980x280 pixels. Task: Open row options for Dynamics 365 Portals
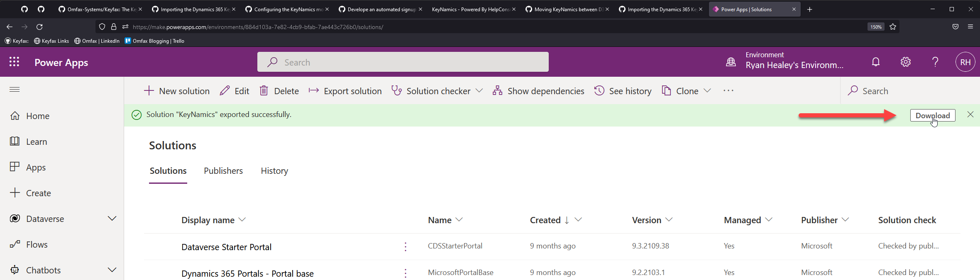point(406,273)
